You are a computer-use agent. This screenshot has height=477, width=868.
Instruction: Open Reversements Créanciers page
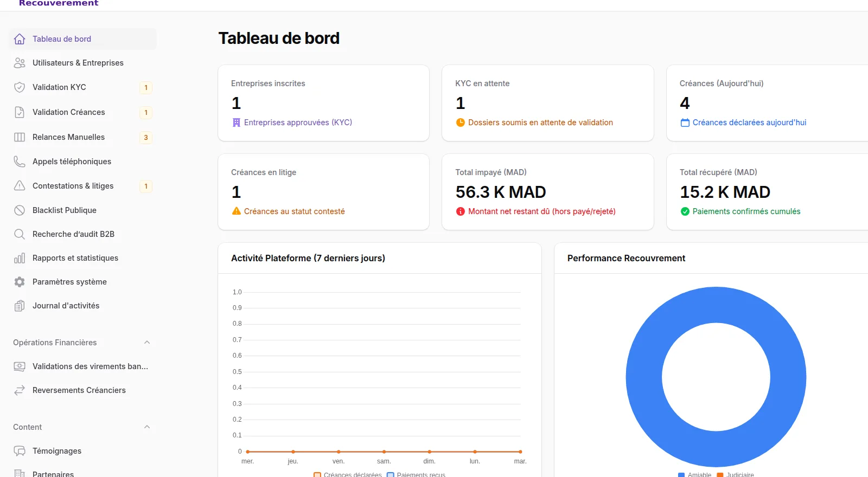point(83,390)
